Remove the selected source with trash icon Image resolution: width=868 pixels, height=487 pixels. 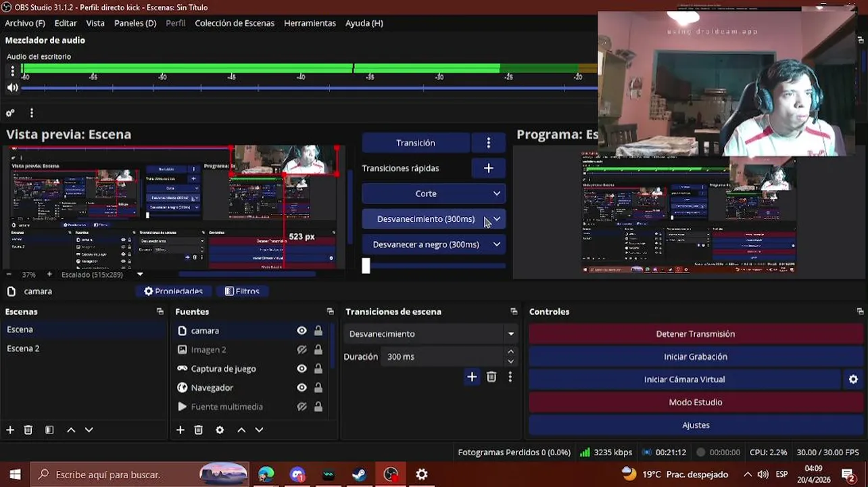(199, 430)
